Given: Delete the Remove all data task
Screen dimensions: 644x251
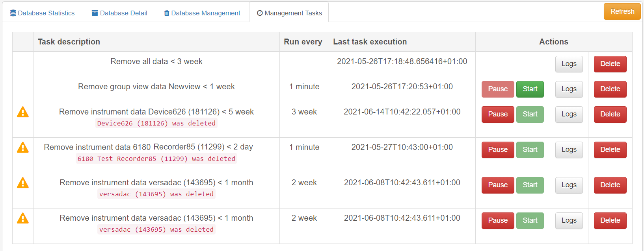Looking at the screenshot, I should click(x=610, y=64).
